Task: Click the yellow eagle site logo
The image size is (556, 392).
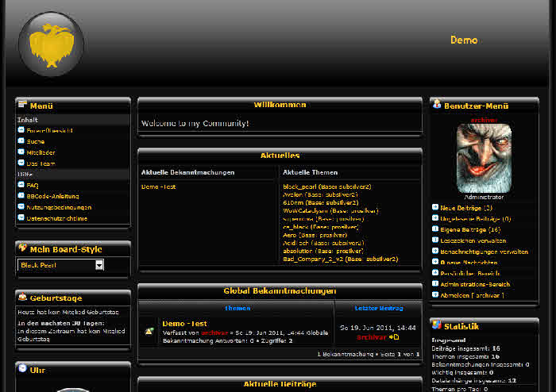Action: (51, 44)
